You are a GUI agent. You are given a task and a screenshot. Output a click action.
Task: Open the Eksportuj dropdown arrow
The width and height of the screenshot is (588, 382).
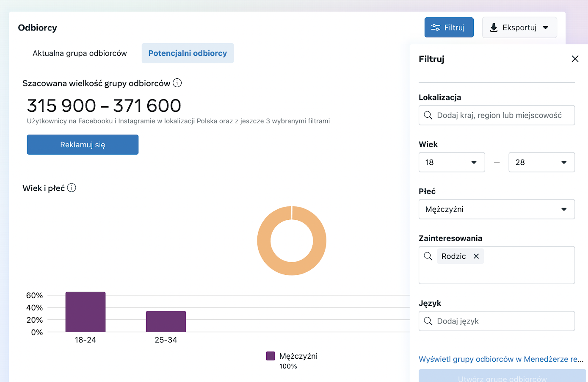[546, 28]
